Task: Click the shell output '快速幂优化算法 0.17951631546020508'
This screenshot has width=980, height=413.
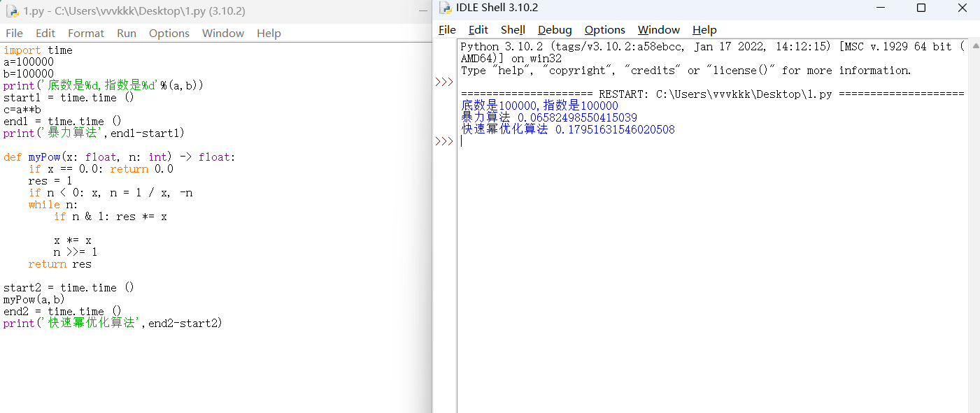Action: (568, 129)
